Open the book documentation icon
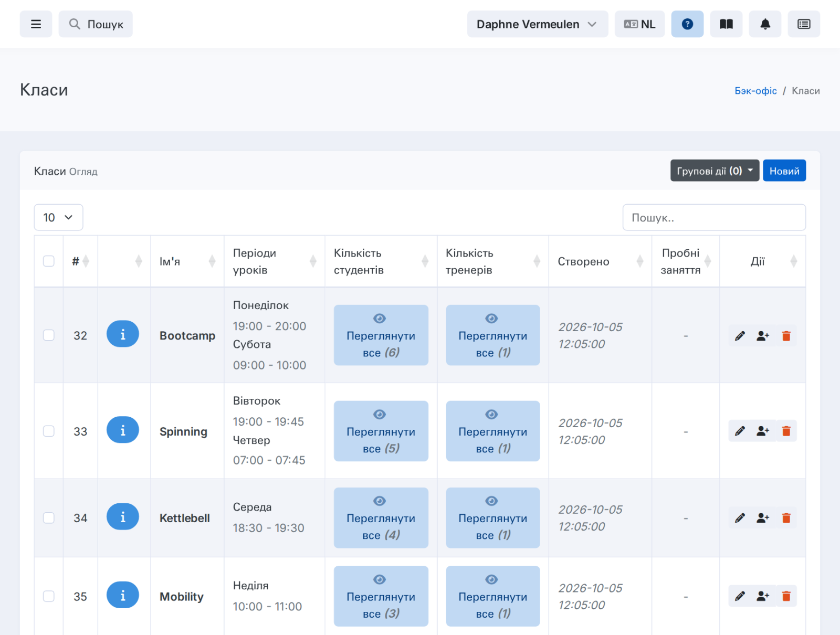The height and width of the screenshot is (635, 840). pyautogui.click(x=726, y=24)
